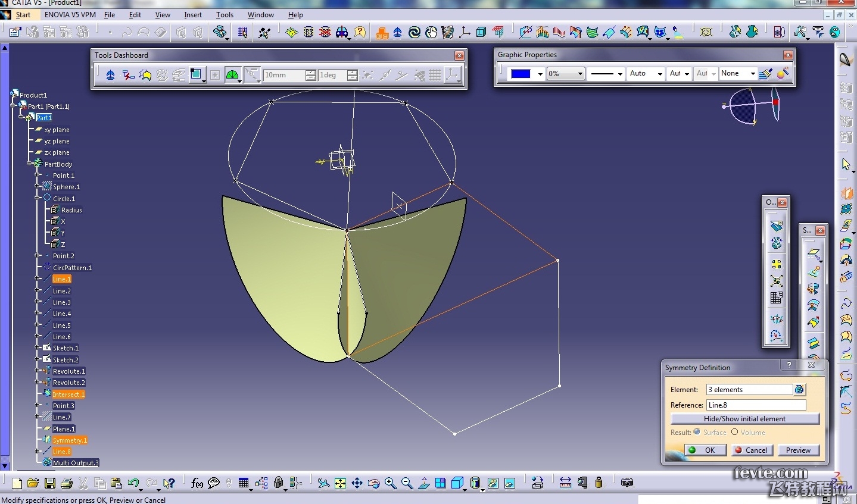Click the Cut scissors icon

pos(83,483)
